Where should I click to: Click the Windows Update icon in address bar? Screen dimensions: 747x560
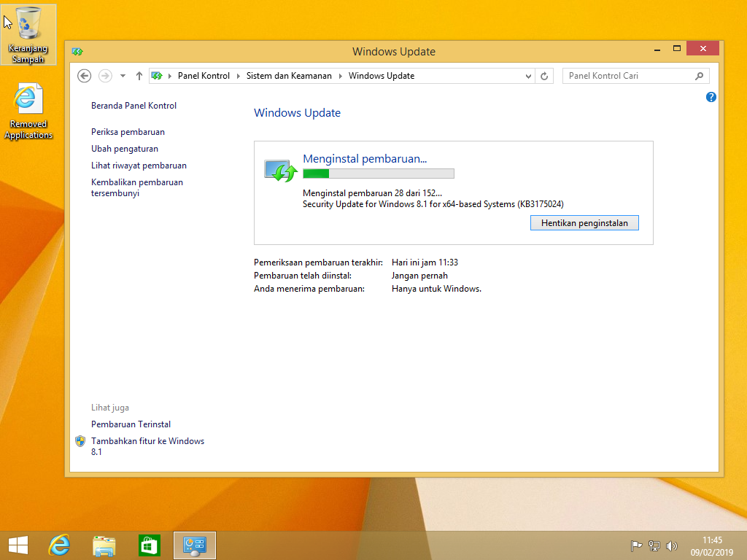point(157,76)
